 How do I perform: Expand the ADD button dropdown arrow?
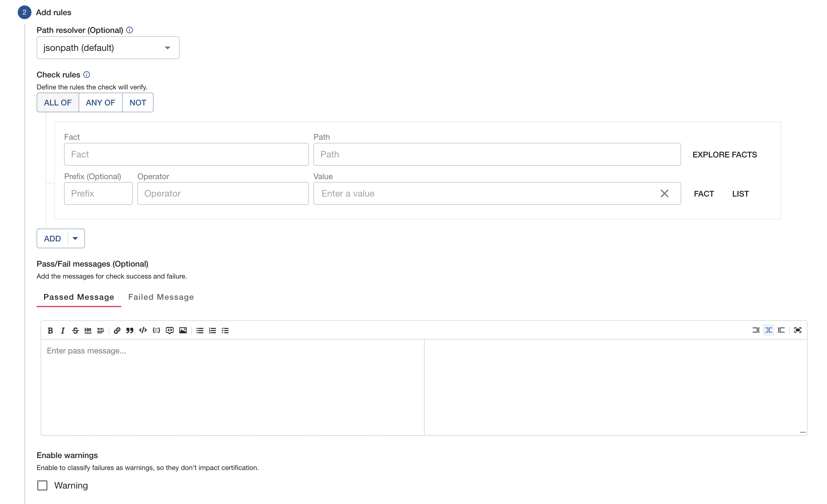point(75,238)
